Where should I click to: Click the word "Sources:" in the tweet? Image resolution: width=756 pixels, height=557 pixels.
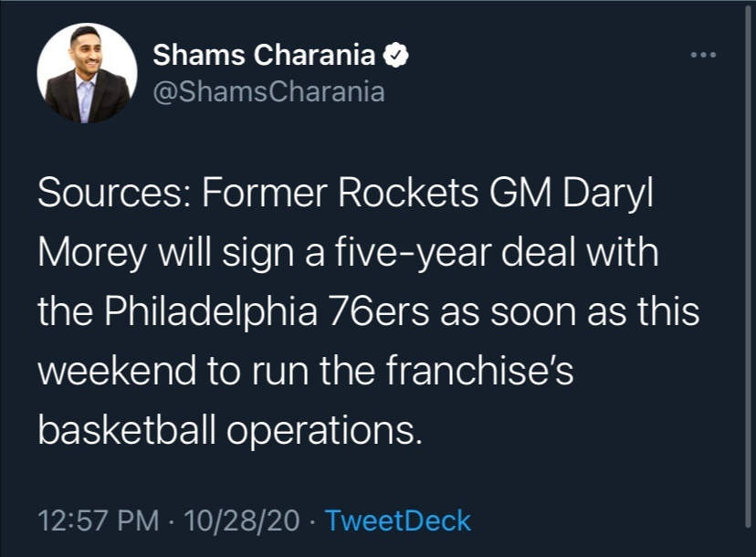(x=114, y=193)
